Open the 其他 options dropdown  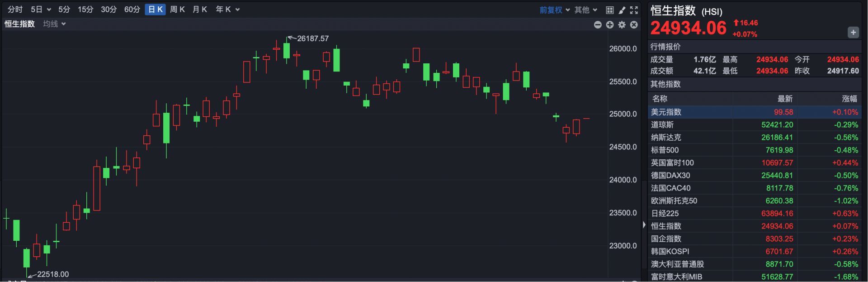tap(586, 10)
